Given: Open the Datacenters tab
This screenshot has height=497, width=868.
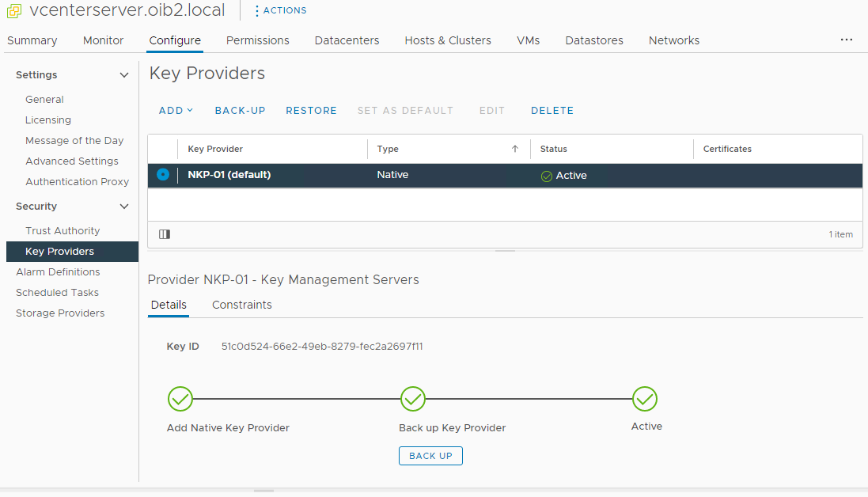Looking at the screenshot, I should 347,40.
